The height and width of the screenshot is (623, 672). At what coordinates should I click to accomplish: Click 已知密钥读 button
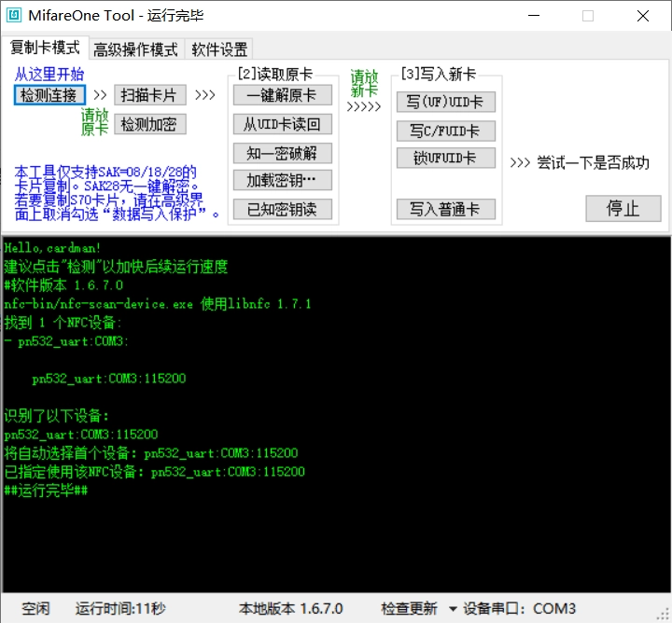click(x=283, y=210)
